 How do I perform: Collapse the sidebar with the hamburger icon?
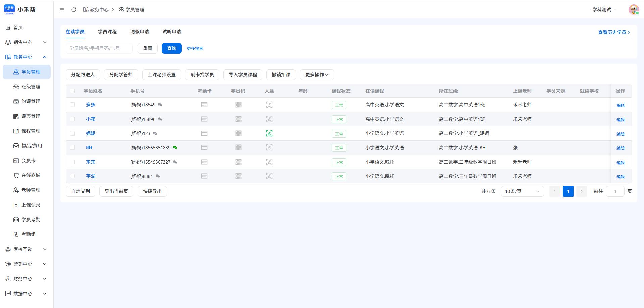click(62, 10)
